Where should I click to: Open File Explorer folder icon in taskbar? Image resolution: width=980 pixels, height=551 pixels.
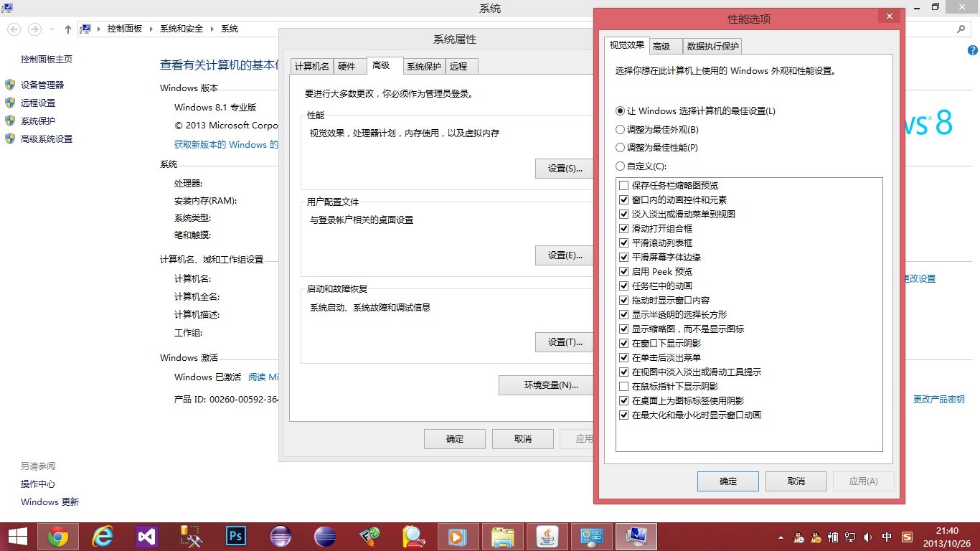(502, 537)
